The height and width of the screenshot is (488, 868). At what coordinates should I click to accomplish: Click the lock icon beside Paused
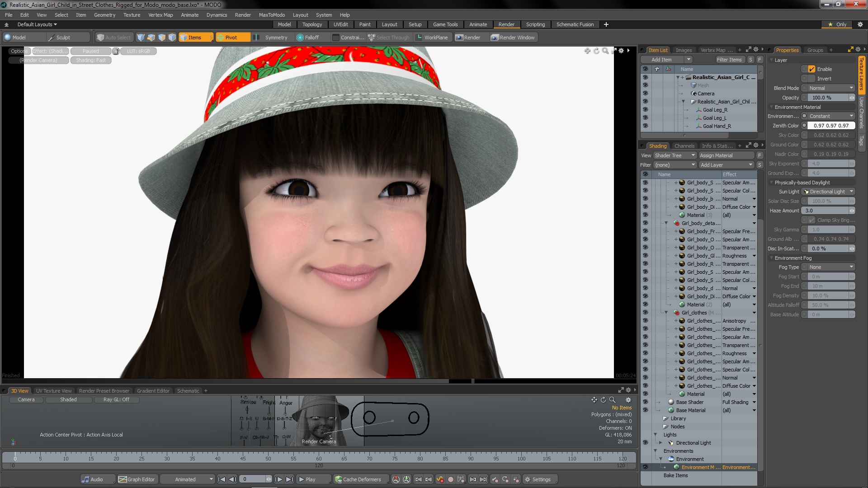(x=116, y=51)
